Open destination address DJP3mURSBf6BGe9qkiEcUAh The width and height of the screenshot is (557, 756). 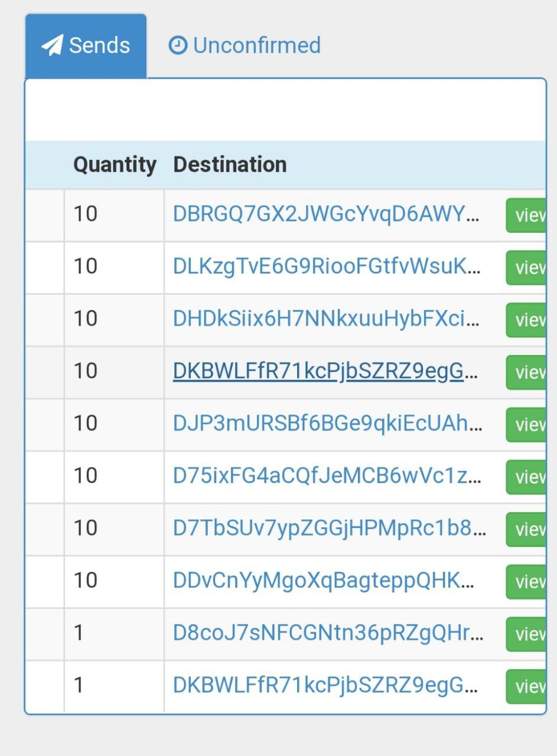tap(328, 423)
